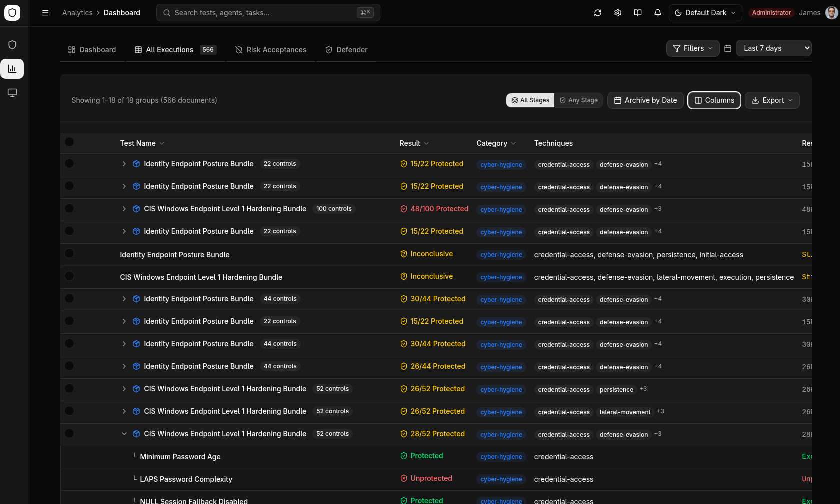
Task: Click persistence technique tag
Action: [x=616, y=390]
